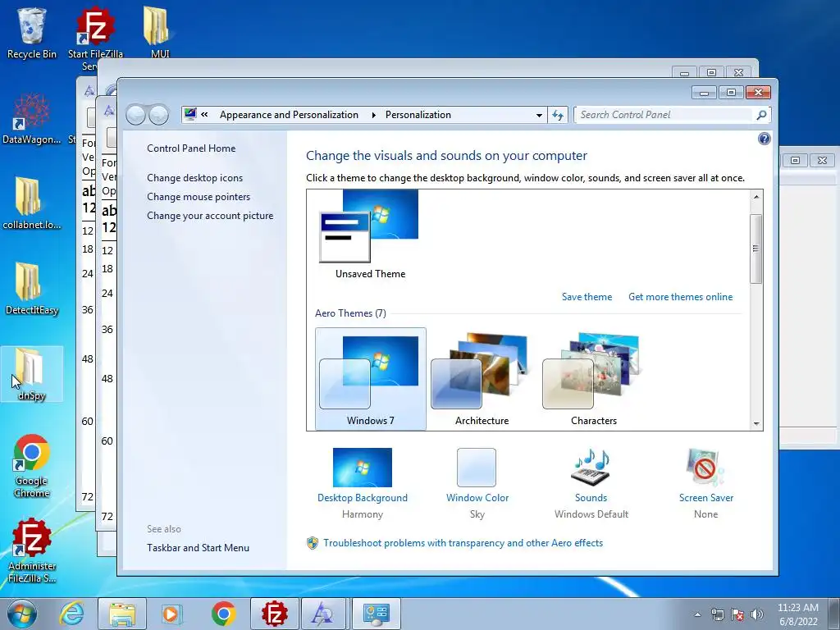Viewport: 840px width, 630px height.
Task: Click theme list scroll down arrow
Action: click(x=756, y=424)
